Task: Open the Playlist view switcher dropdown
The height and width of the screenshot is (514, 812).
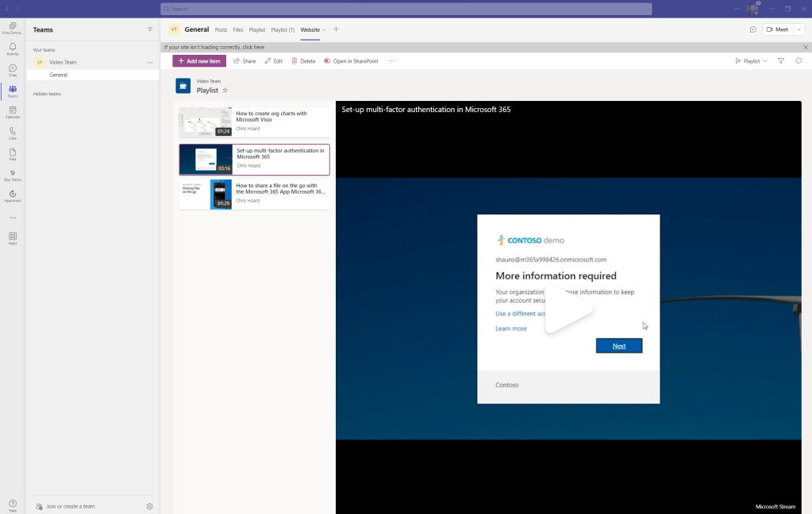Action: (751, 61)
